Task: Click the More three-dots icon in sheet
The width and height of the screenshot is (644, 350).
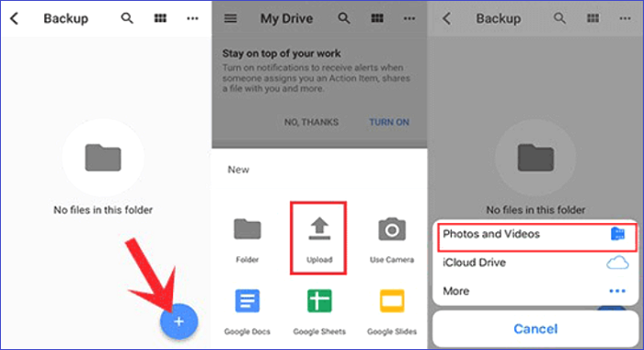Action: [x=617, y=291]
